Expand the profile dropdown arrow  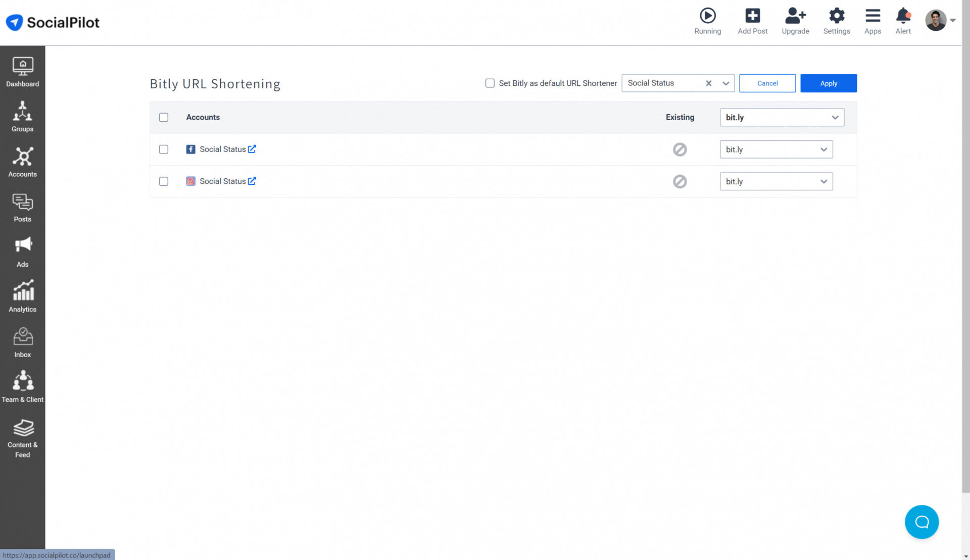pos(953,21)
